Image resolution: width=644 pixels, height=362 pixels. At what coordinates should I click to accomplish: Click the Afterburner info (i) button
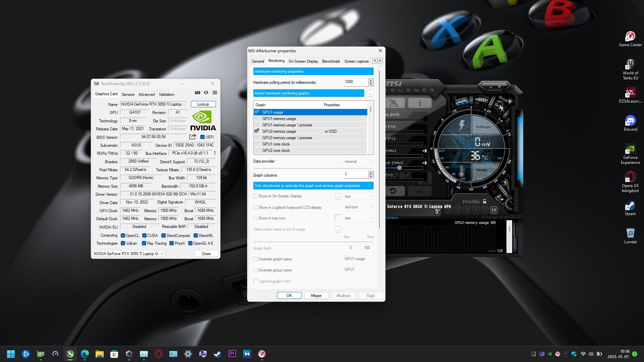click(x=420, y=103)
